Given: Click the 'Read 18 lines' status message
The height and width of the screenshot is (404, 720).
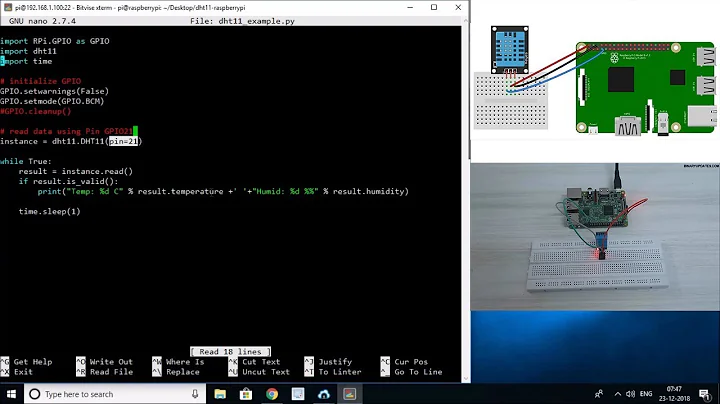Looking at the screenshot, I should click(x=231, y=352).
